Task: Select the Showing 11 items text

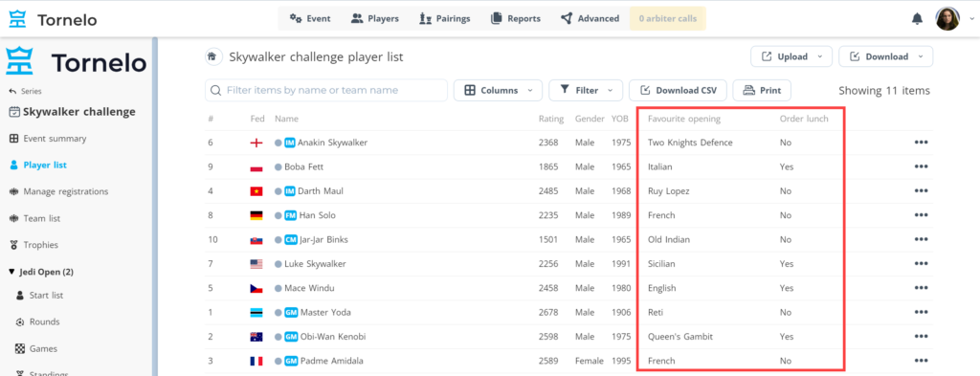Action: [x=884, y=91]
